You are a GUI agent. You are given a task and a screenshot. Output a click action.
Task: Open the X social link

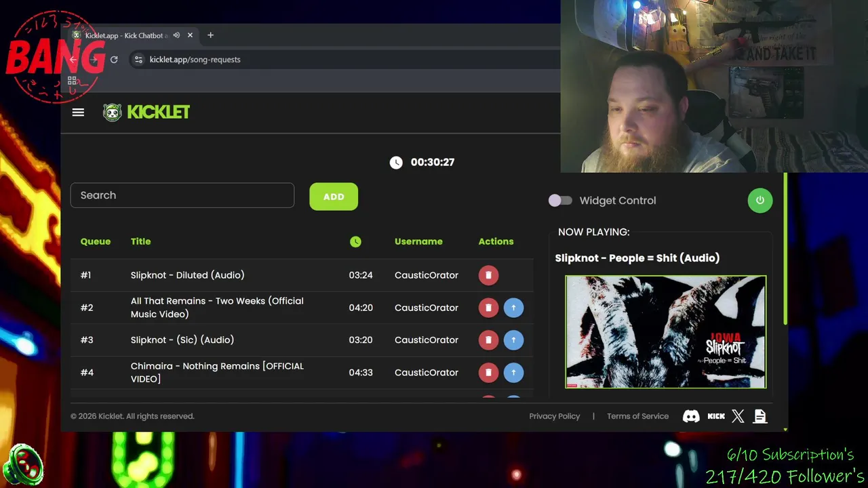(738, 416)
